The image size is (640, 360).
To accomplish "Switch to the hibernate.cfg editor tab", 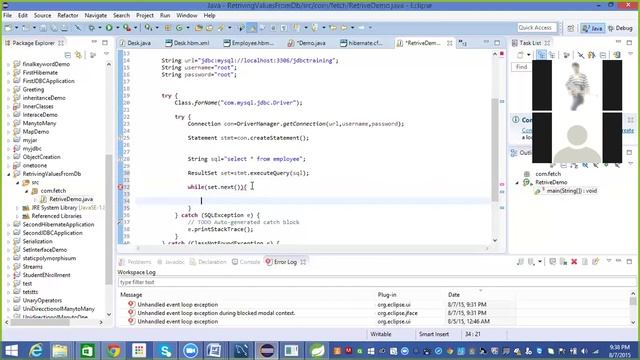I will click(362, 43).
